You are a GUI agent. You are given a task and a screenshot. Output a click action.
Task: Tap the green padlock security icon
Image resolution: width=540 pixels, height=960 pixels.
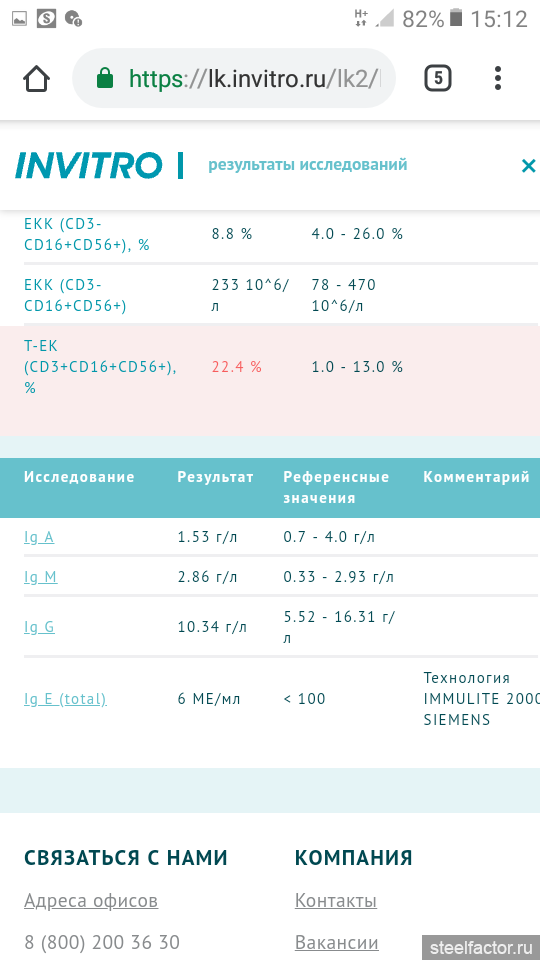(x=105, y=78)
